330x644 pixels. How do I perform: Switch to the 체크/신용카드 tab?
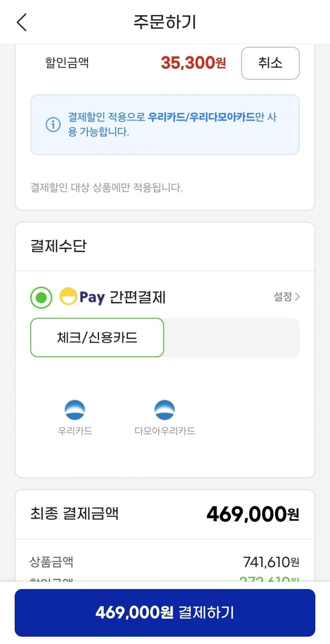tap(97, 338)
